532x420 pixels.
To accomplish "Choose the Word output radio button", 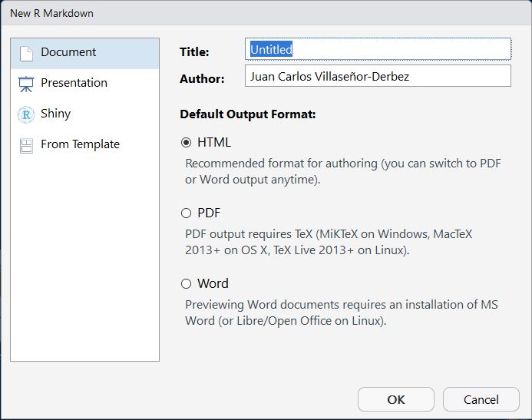I will tap(186, 284).
